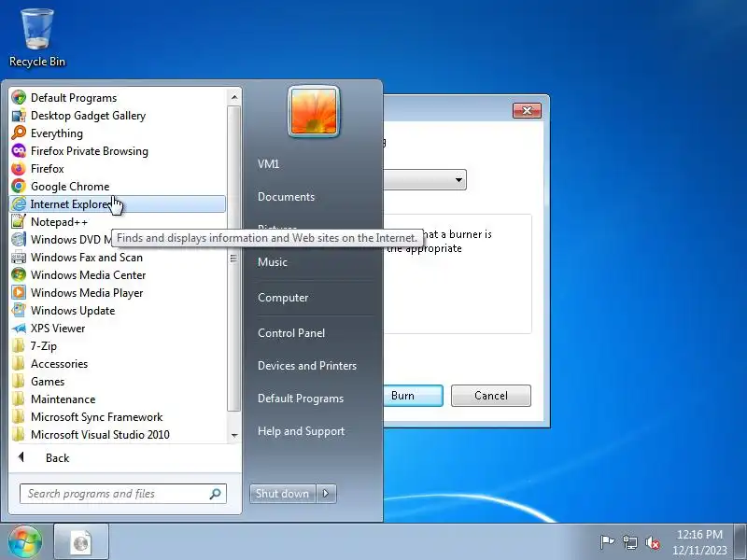Open the Action Center flag tray icon
Image resolution: width=747 pixels, height=560 pixels.
607,542
